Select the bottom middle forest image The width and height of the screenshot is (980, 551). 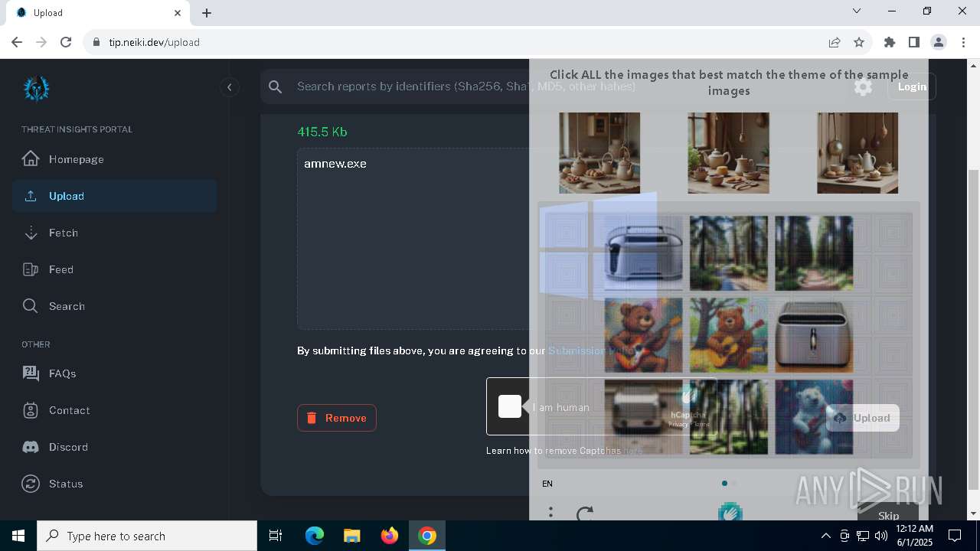tap(728, 417)
